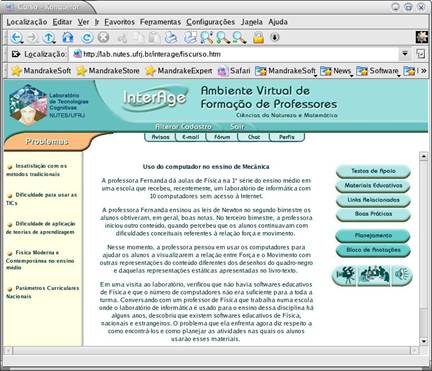Switch to the Avisos tab
The height and width of the screenshot is (371, 432).
click(160, 137)
